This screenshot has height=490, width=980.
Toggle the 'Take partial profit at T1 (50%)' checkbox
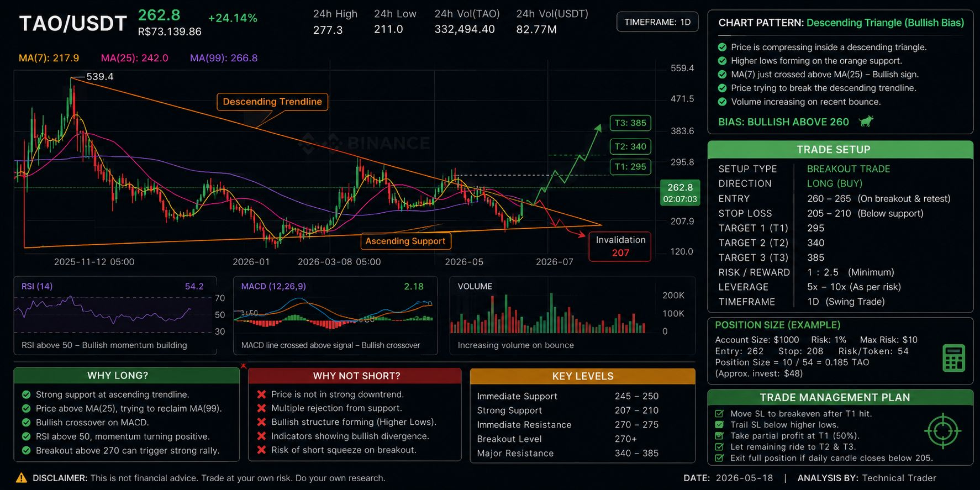[719, 436]
